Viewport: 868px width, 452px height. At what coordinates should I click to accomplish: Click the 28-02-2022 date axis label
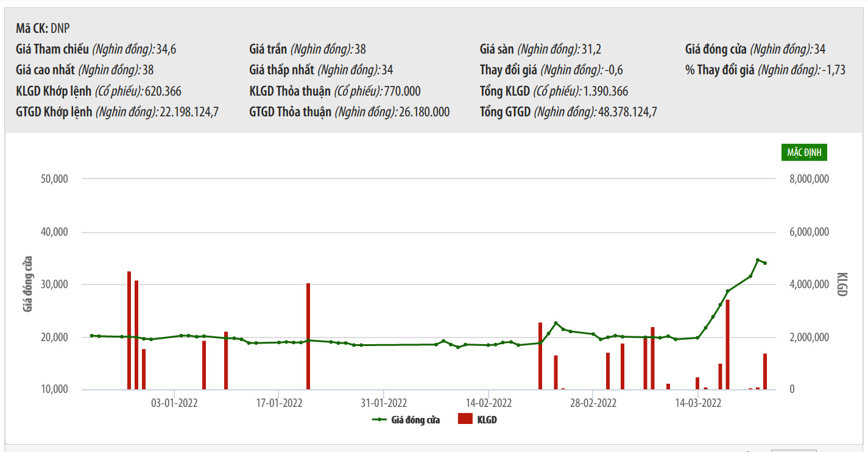click(x=593, y=403)
